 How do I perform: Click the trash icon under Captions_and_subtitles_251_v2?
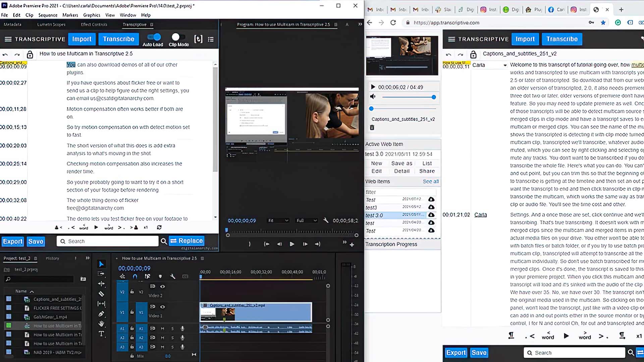tap(372, 128)
